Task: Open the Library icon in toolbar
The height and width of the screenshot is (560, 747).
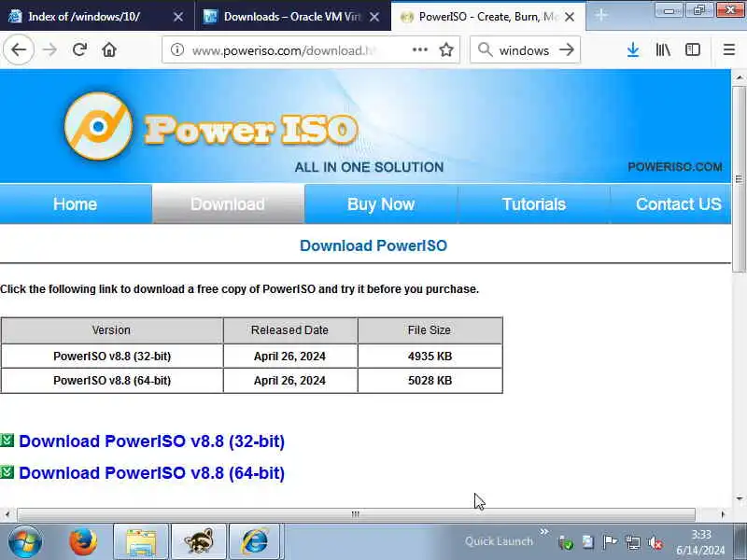Action: (663, 49)
